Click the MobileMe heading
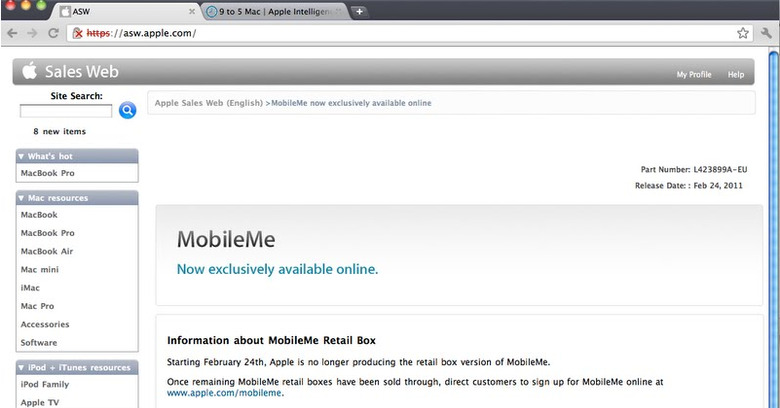This screenshot has height=408, width=780. click(226, 240)
